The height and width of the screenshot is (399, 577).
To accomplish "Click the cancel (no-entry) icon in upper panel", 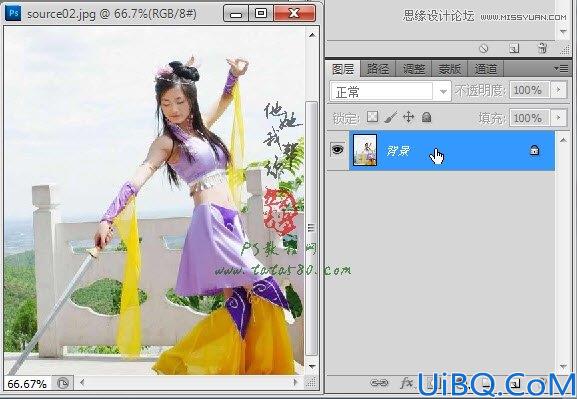I will pyautogui.click(x=484, y=48).
